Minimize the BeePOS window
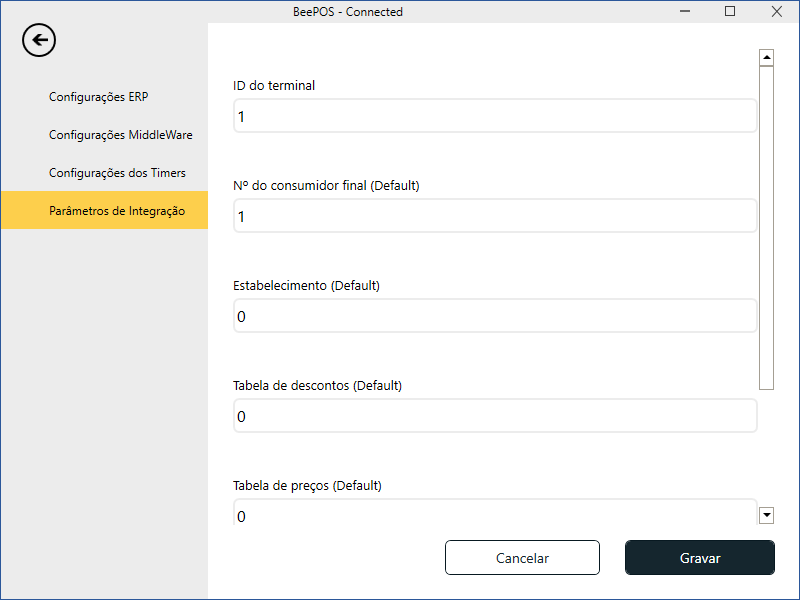 tap(685, 12)
